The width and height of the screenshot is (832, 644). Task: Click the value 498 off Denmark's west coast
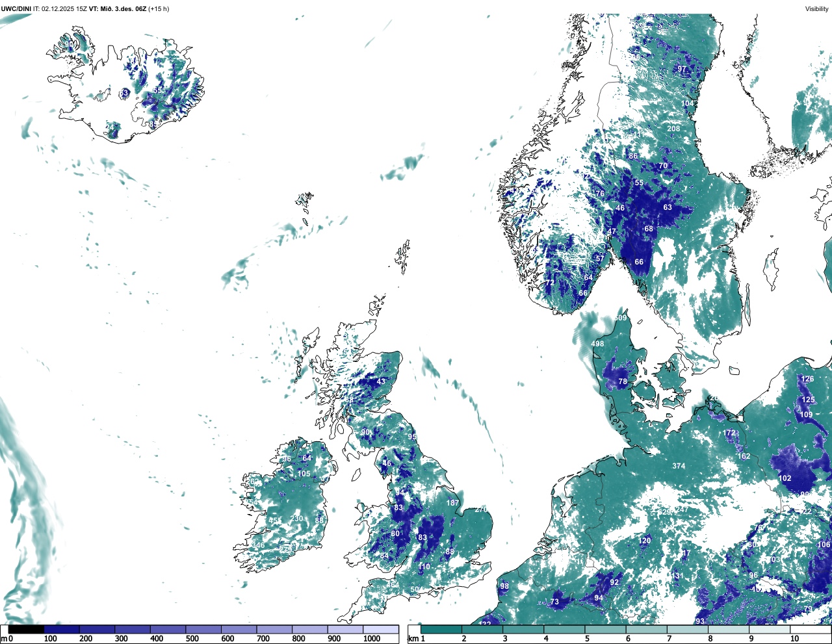click(597, 344)
